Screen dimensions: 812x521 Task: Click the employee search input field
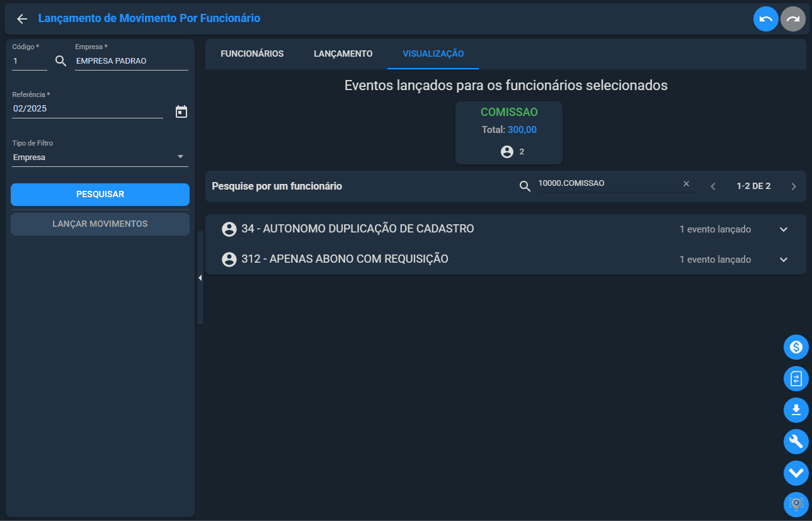pyautogui.click(x=609, y=183)
